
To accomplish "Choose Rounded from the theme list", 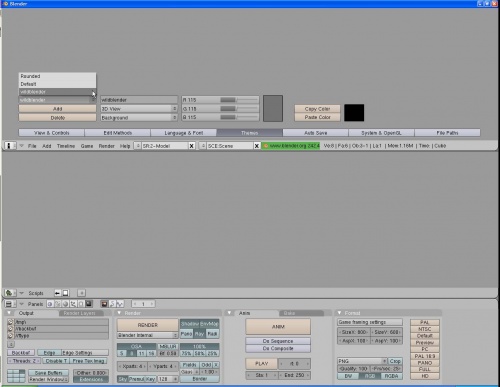I will coord(57,76).
